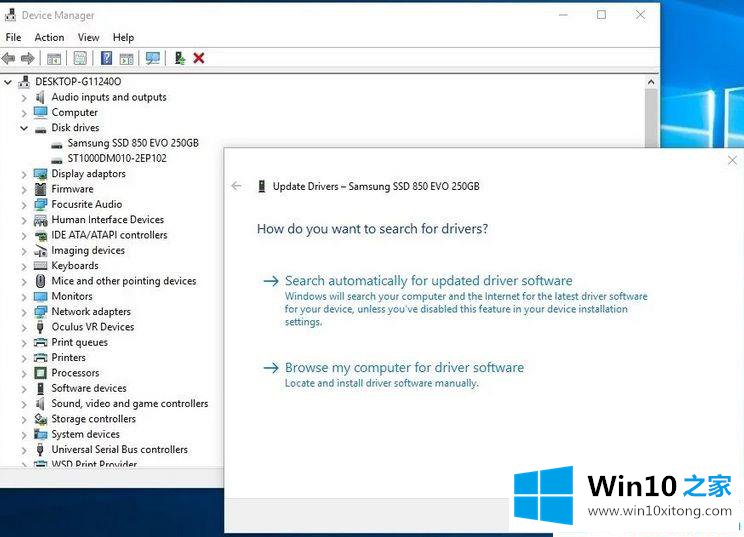This screenshot has width=744, height=537.
Task: Select the Firmware tree label
Action: tap(73, 189)
